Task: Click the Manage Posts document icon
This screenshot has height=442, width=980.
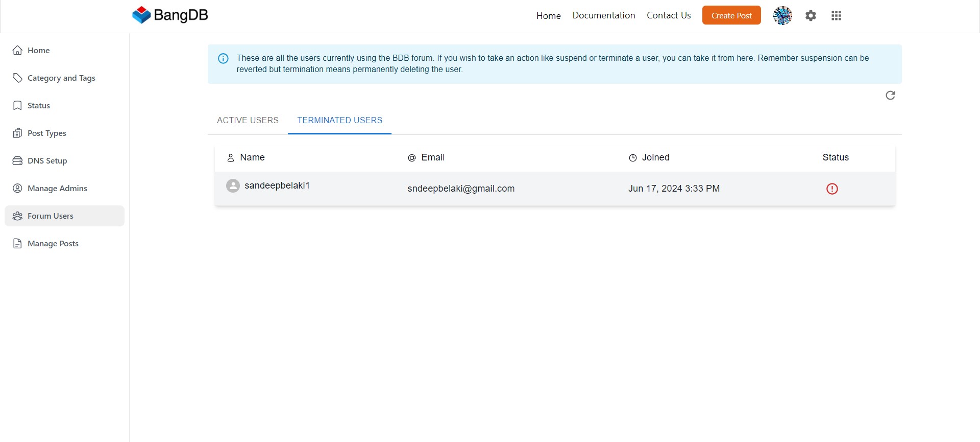Action: 17,243
